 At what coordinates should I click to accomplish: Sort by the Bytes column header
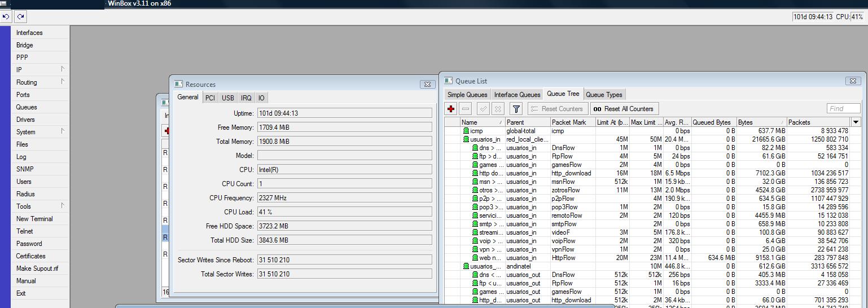click(761, 122)
